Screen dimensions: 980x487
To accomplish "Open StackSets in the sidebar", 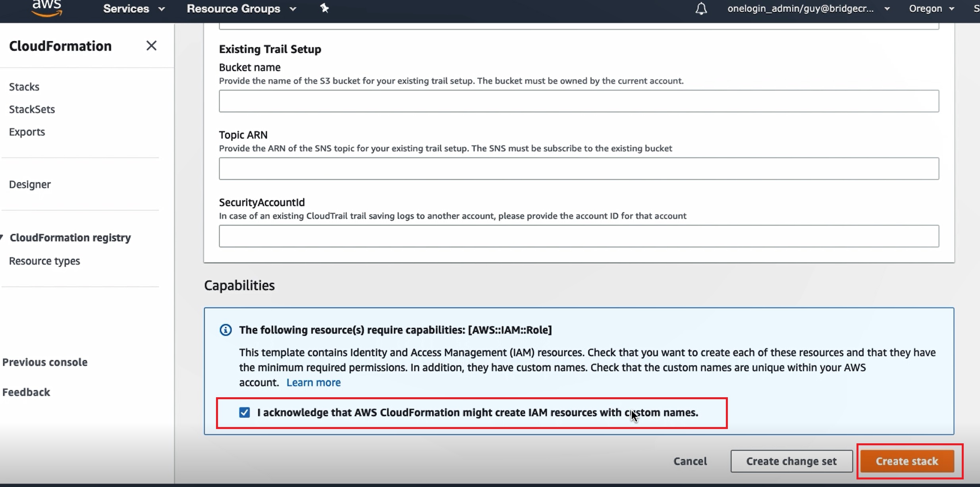I will 32,109.
